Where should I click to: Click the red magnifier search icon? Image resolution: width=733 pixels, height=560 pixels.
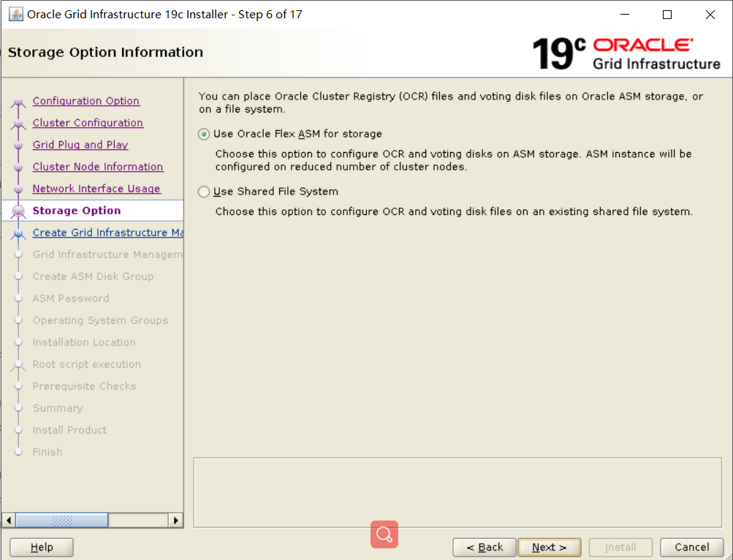pyautogui.click(x=384, y=534)
